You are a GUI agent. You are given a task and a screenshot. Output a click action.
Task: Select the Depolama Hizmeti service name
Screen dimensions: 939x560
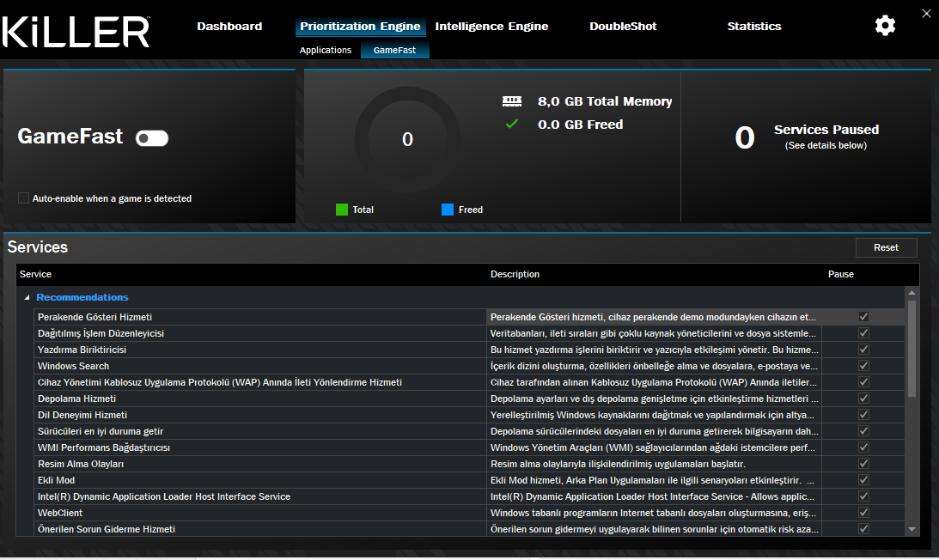tap(76, 399)
